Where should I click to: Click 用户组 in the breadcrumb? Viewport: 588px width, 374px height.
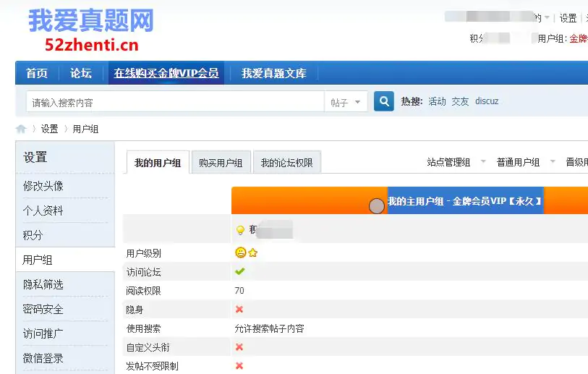click(x=85, y=129)
